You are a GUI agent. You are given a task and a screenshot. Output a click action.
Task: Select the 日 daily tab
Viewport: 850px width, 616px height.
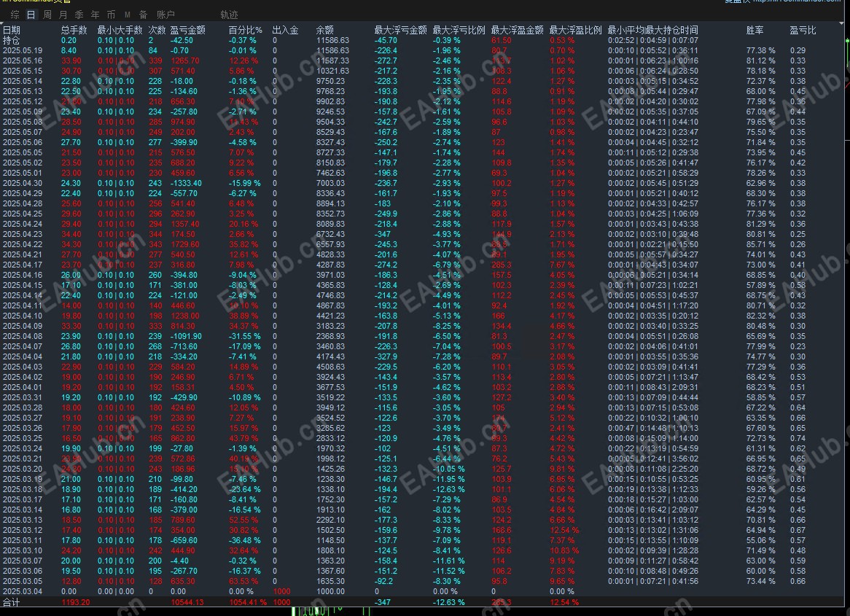(31, 15)
